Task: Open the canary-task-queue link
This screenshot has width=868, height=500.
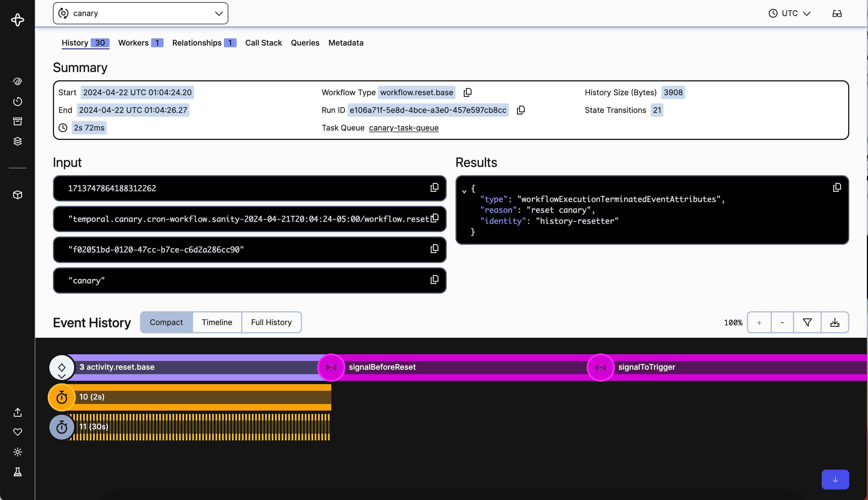Action: tap(403, 128)
